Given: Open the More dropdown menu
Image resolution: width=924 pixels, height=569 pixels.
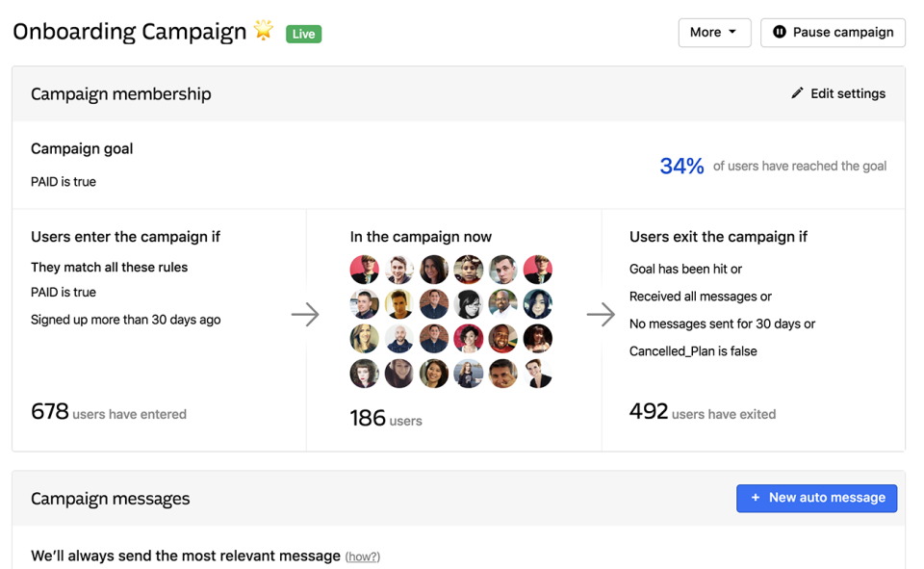Looking at the screenshot, I should [713, 32].
